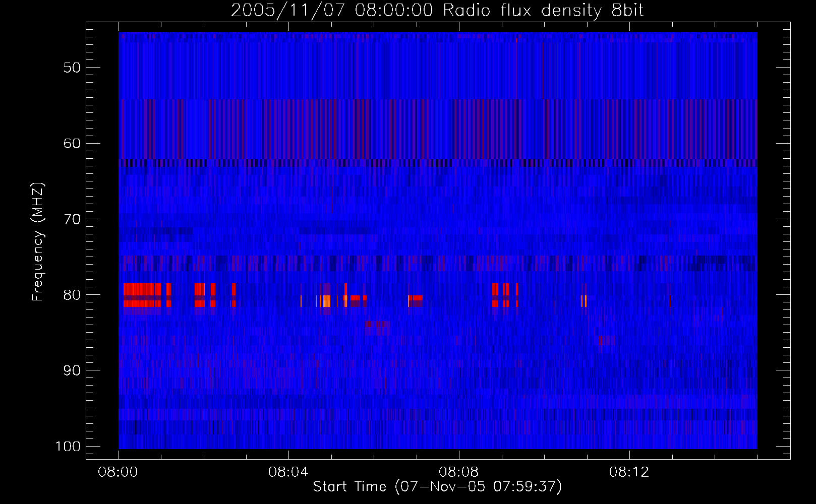The height and width of the screenshot is (504, 816).
Task: Click the 'Start Time (07-Nov-05 07:59:37)' label
Action: click(x=437, y=487)
